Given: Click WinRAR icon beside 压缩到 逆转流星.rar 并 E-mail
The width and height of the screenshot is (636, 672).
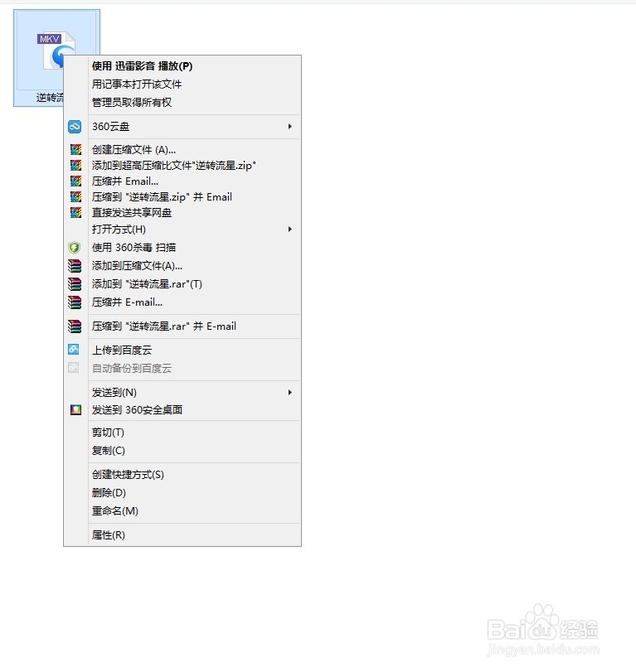Looking at the screenshot, I should coord(75,326).
